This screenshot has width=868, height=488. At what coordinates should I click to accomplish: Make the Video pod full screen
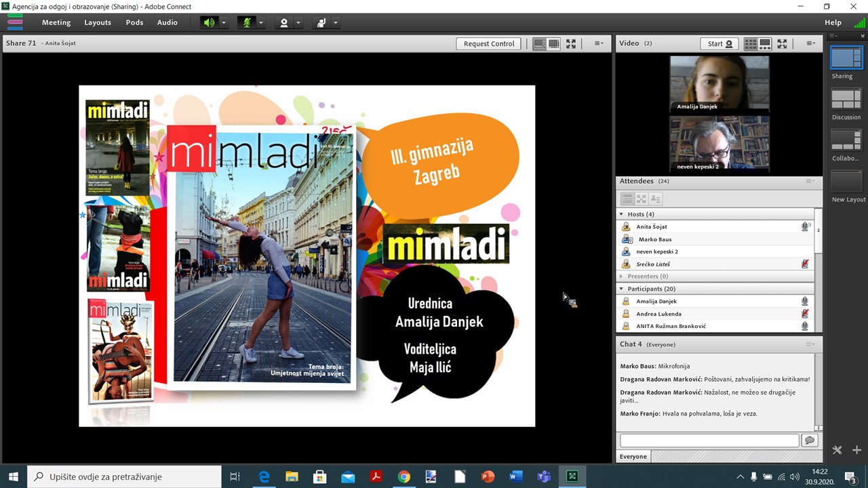point(782,43)
